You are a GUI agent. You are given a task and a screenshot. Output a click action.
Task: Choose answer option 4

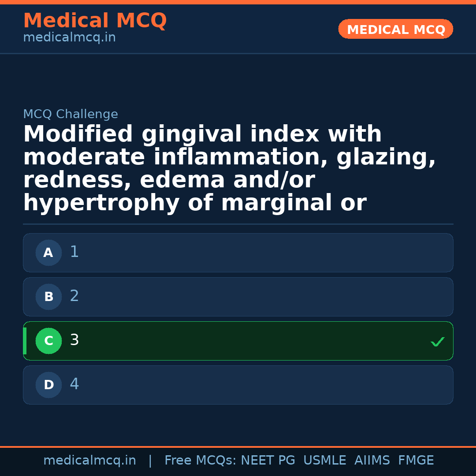pos(238,385)
